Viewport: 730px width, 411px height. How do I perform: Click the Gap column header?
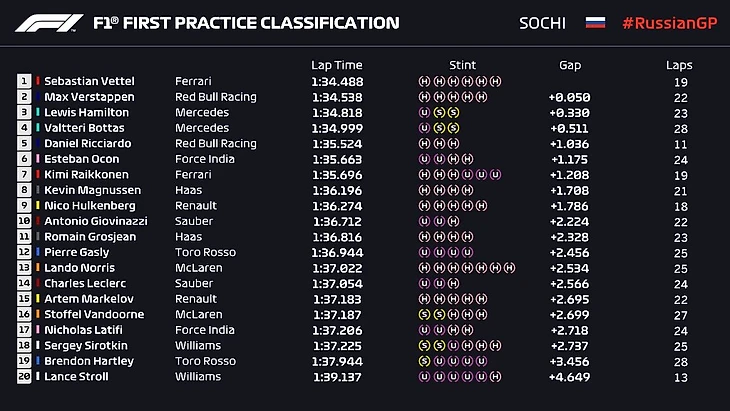point(570,64)
